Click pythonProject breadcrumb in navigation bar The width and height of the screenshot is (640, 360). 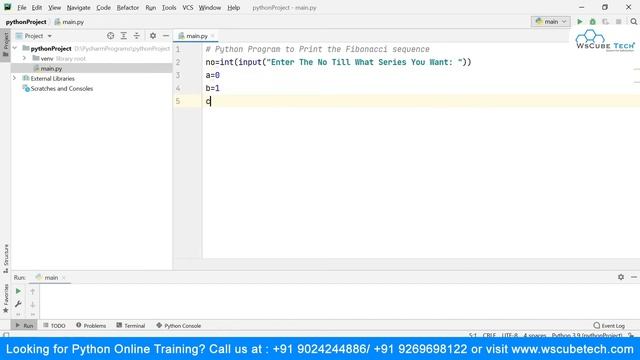click(x=26, y=22)
